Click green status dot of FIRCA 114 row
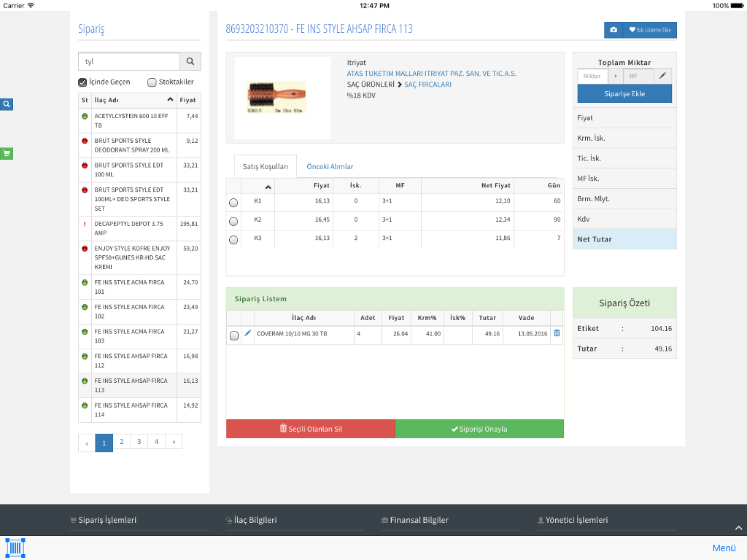Viewport: 747px width, 560px height. point(85,405)
